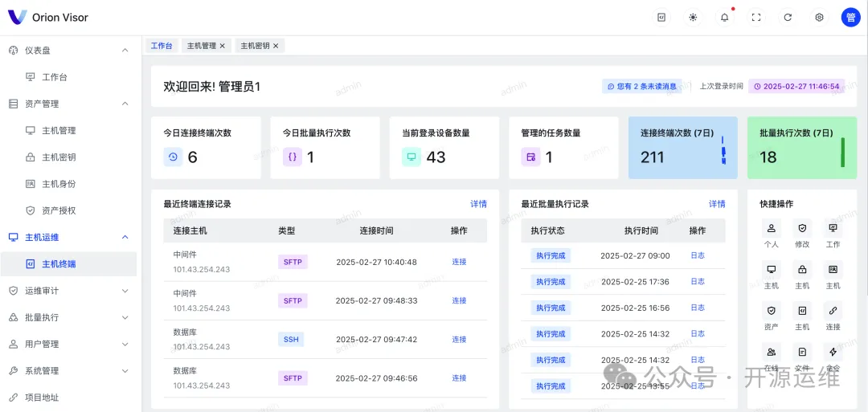Open the terminal icon in top bar
The height and width of the screenshot is (412, 868).
(661, 17)
